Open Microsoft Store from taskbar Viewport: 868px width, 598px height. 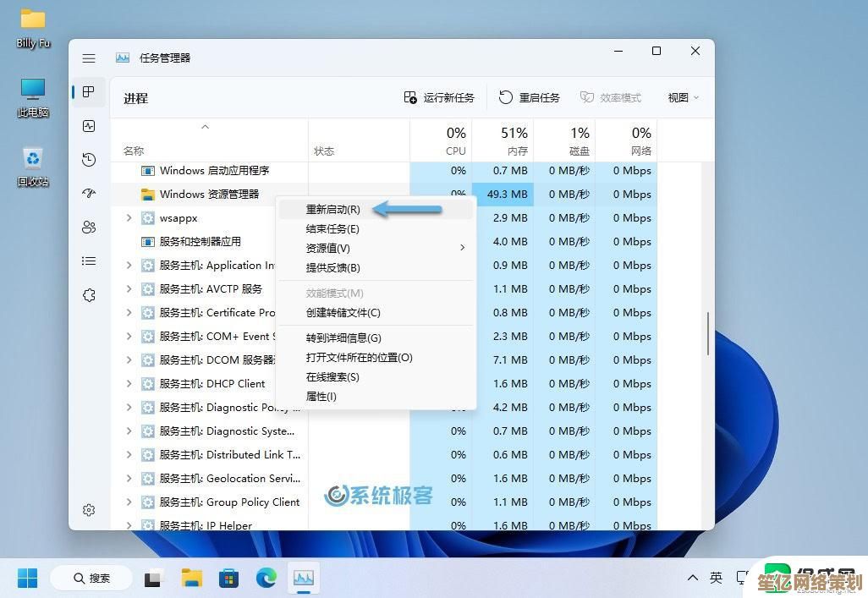pyautogui.click(x=228, y=579)
